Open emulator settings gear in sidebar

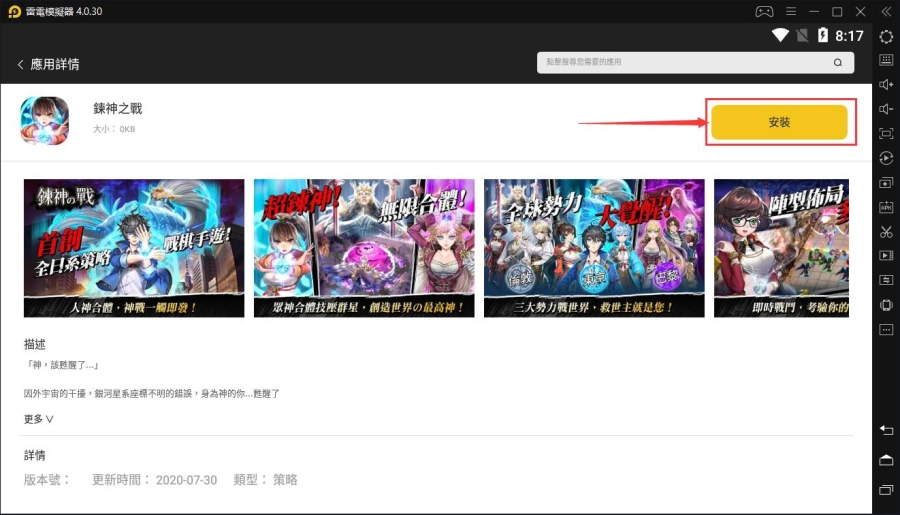(886, 37)
